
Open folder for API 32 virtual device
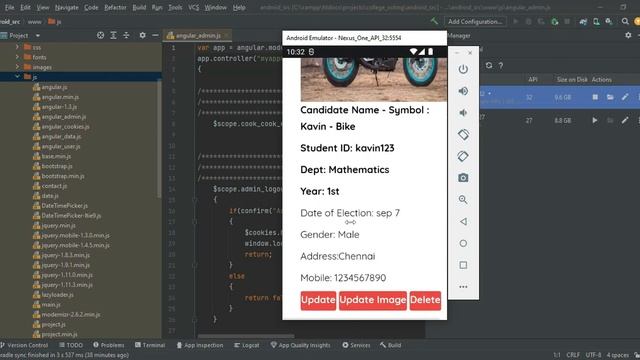(x=610, y=97)
